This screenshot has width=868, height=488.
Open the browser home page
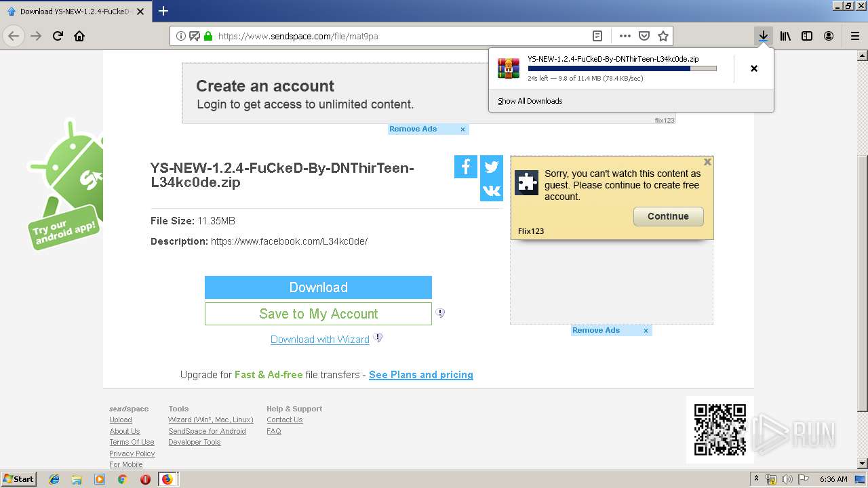tap(79, 36)
